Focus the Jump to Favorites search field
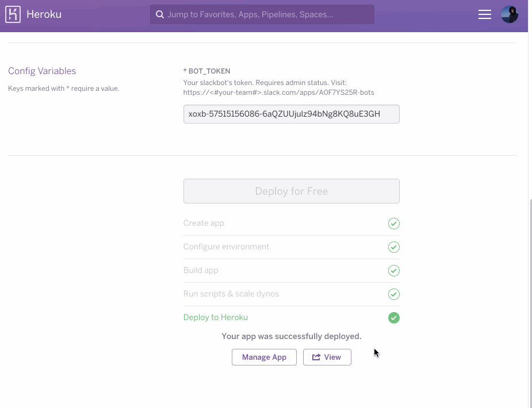The height and width of the screenshot is (408, 532). pyautogui.click(x=262, y=14)
